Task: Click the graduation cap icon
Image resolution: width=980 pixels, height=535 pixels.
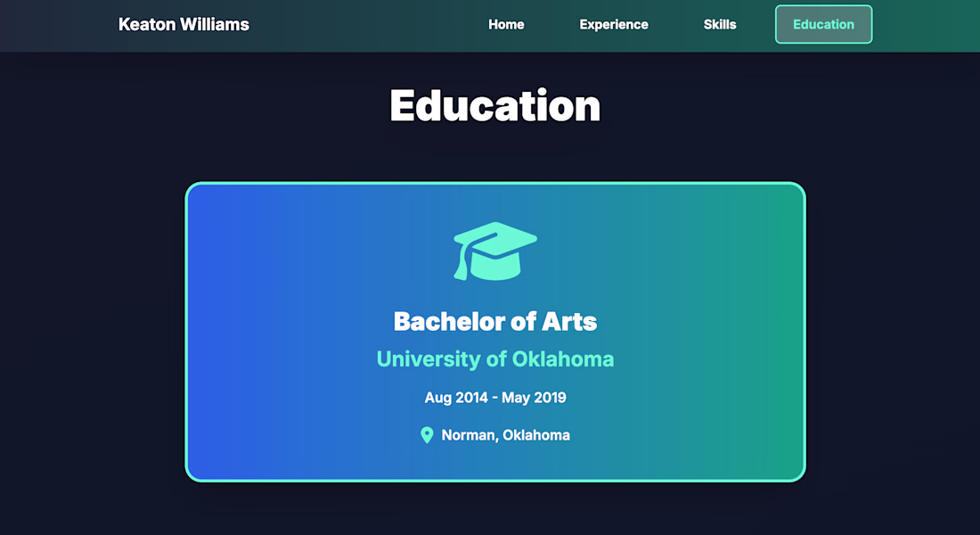Action: [x=494, y=251]
